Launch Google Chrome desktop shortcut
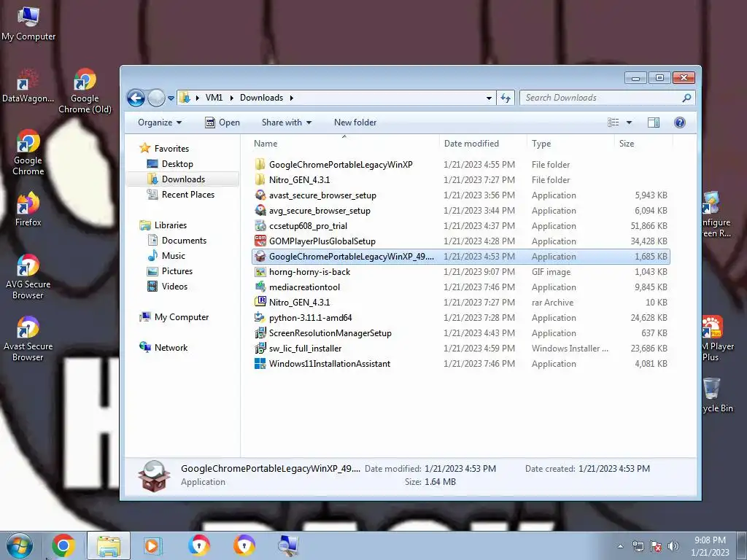 pyautogui.click(x=28, y=152)
